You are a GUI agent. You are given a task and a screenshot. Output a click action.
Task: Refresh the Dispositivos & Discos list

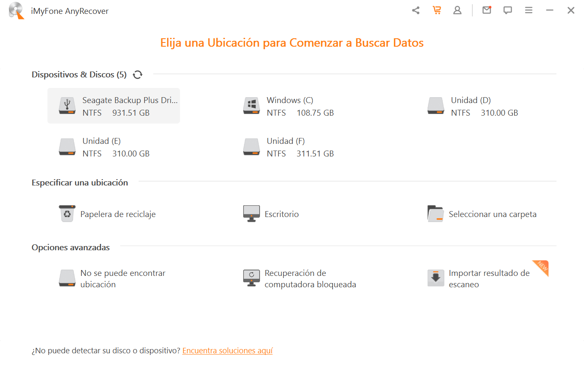(x=138, y=74)
